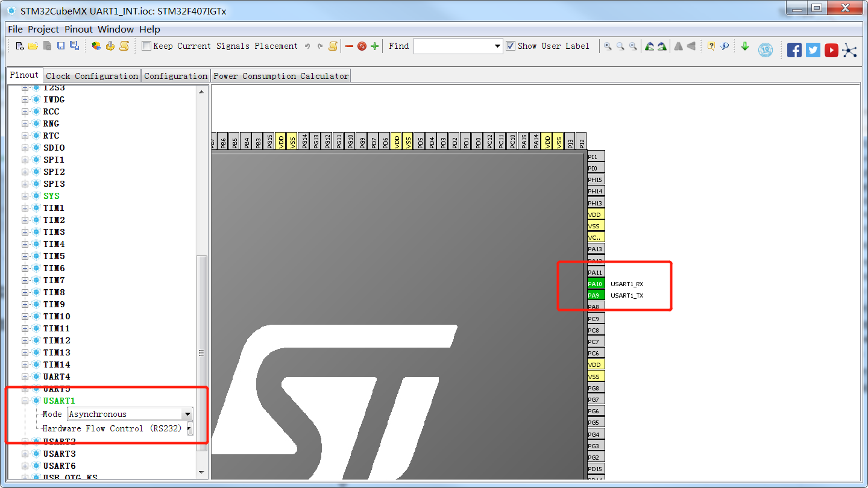Image resolution: width=868 pixels, height=488 pixels.
Task: Click the USART1_TX pin label
Action: click(627, 296)
